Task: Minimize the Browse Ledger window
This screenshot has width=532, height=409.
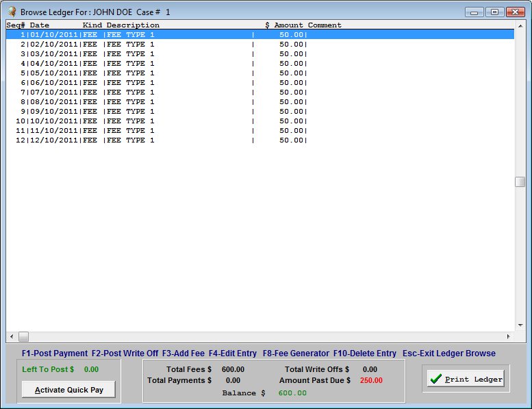Action: point(474,12)
